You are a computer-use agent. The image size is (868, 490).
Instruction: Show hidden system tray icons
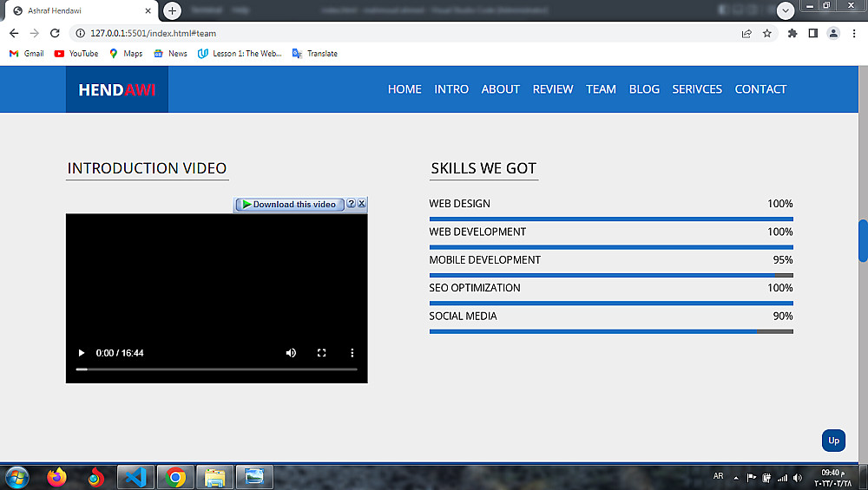[736, 478]
